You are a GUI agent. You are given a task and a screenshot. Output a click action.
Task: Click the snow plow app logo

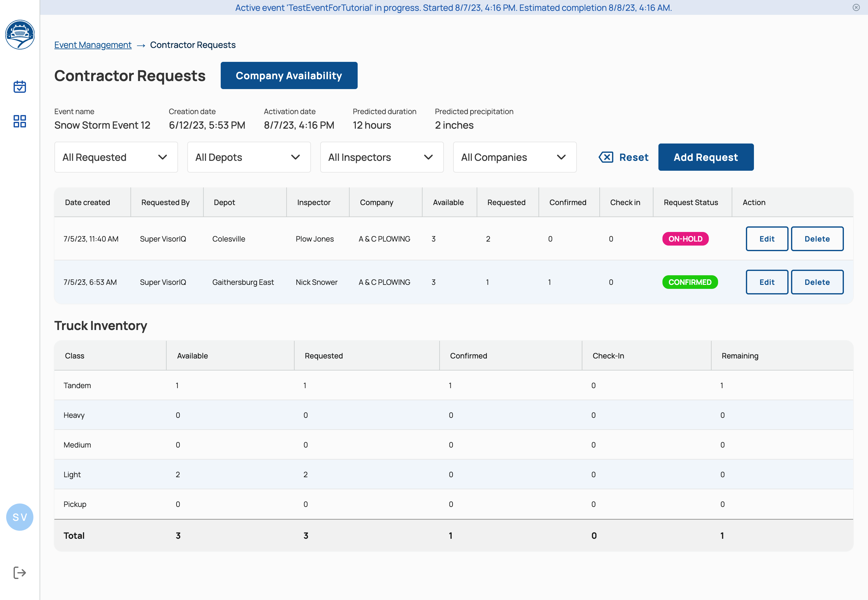tap(20, 35)
